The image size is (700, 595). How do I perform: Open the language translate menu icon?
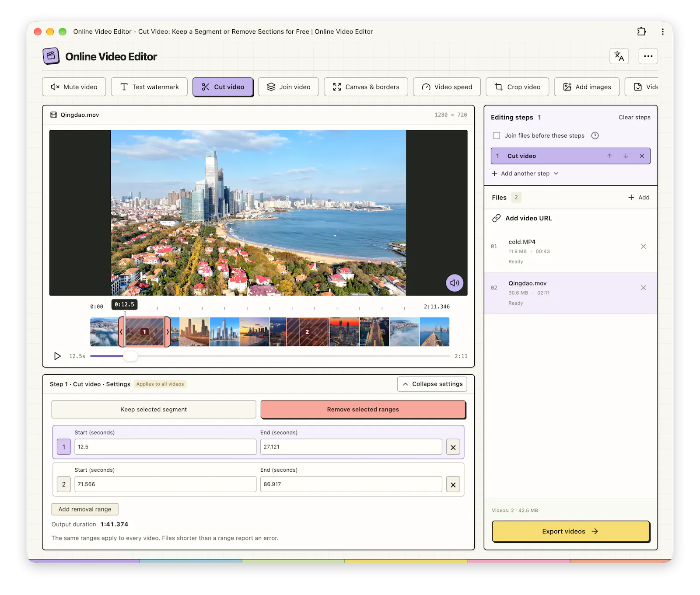click(619, 56)
